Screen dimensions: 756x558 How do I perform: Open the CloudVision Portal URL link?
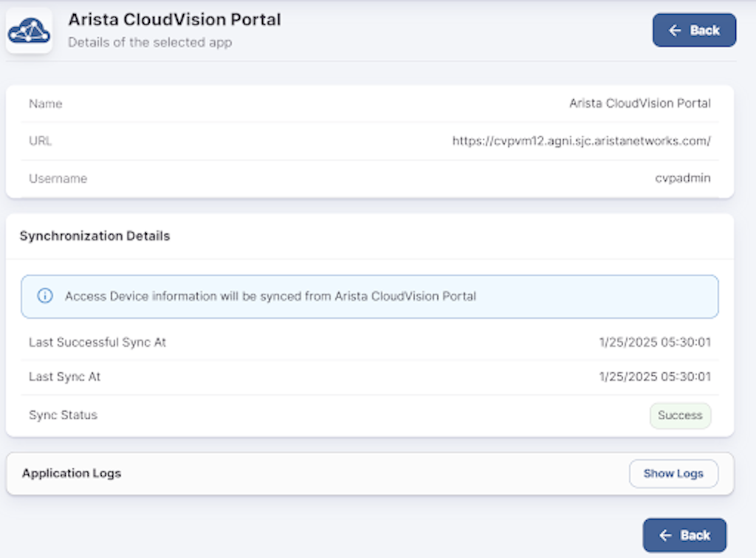[x=581, y=140]
